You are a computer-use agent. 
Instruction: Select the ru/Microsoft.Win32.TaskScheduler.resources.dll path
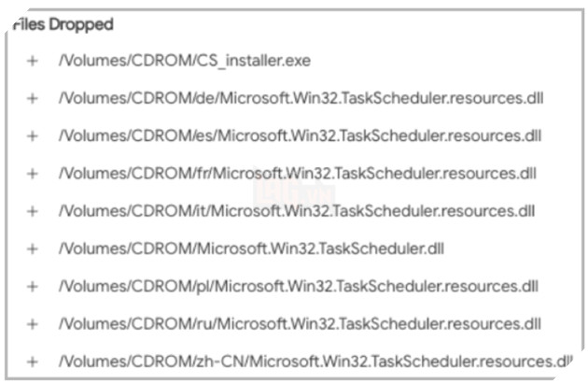(299, 324)
